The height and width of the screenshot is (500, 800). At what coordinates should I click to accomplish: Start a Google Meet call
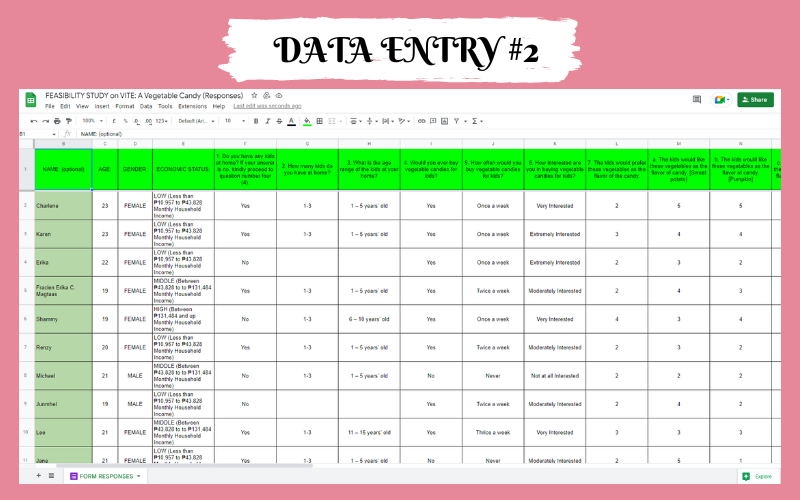(x=721, y=99)
